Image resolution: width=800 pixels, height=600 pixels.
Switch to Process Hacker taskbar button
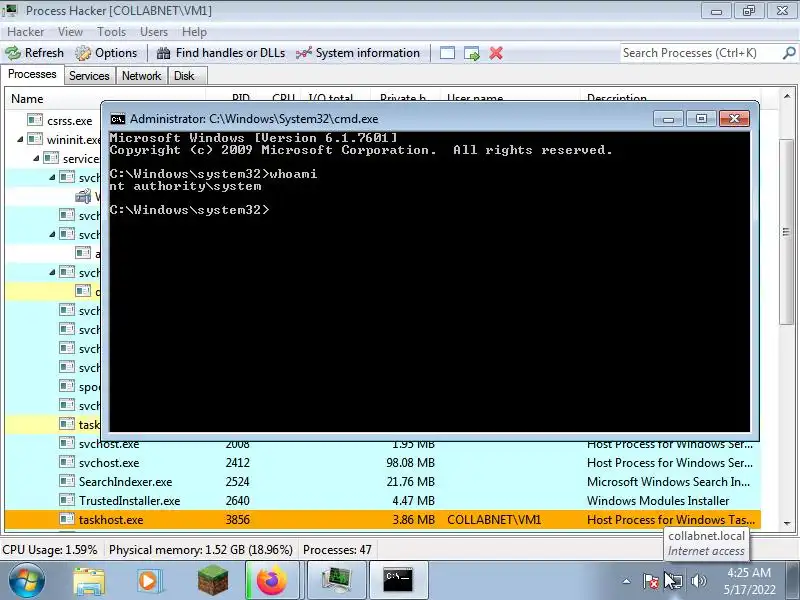tap(337, 581)
